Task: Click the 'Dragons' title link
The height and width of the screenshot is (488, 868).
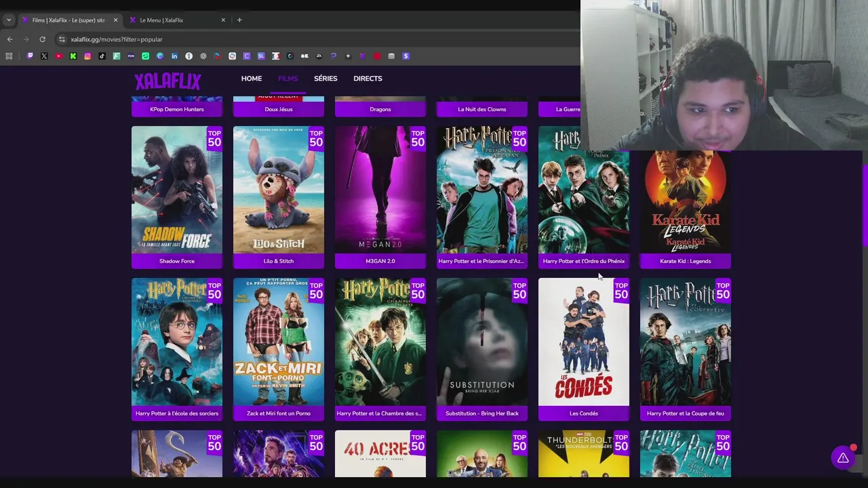Action: coord(380,109)
